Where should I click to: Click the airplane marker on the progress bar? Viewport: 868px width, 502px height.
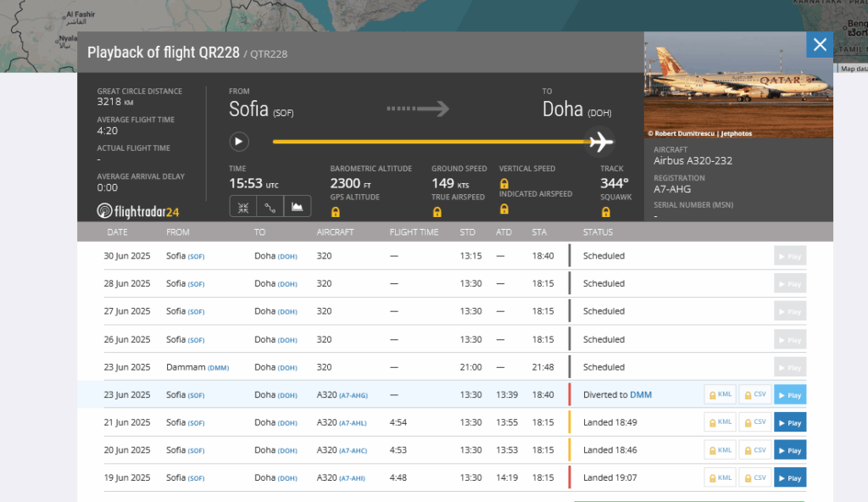pos(601,142)
